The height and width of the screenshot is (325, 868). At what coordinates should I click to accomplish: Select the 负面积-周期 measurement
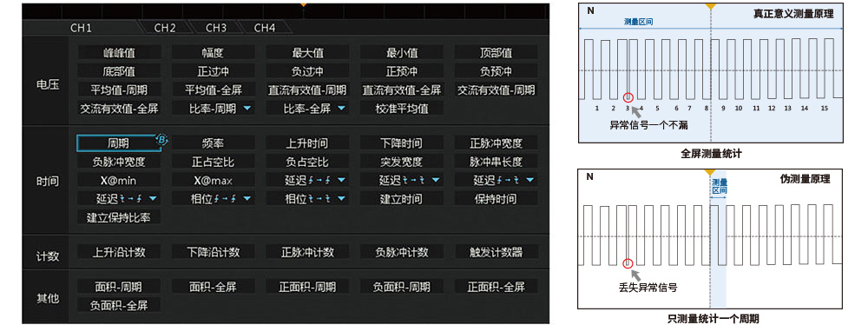point(402,287)
